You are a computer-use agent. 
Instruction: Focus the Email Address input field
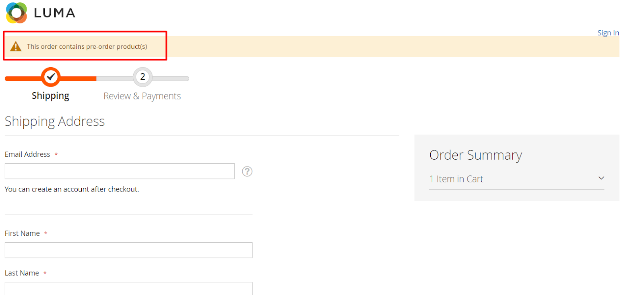tap(120, 171)
